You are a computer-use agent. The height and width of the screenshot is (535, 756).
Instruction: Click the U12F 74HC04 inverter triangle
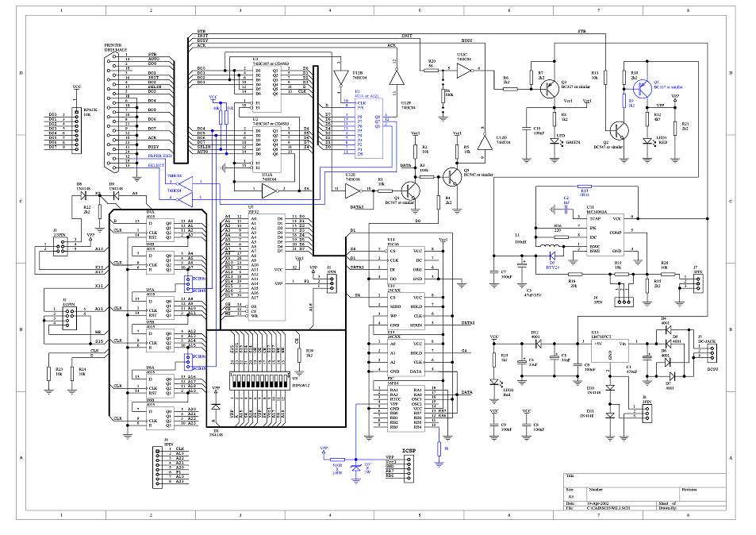(397, 77)
